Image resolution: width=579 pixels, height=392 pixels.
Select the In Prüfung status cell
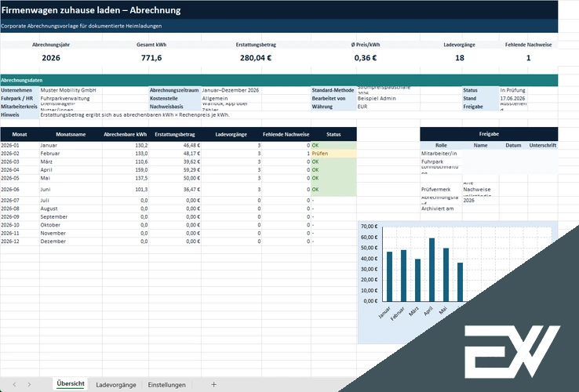[x=513, y=90]
